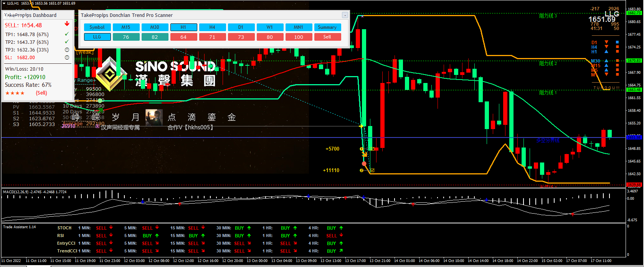This screenshot has width=644, height=267.
Task: Click the Symbol header in the scanner
Action: click(x=97, y=27)
